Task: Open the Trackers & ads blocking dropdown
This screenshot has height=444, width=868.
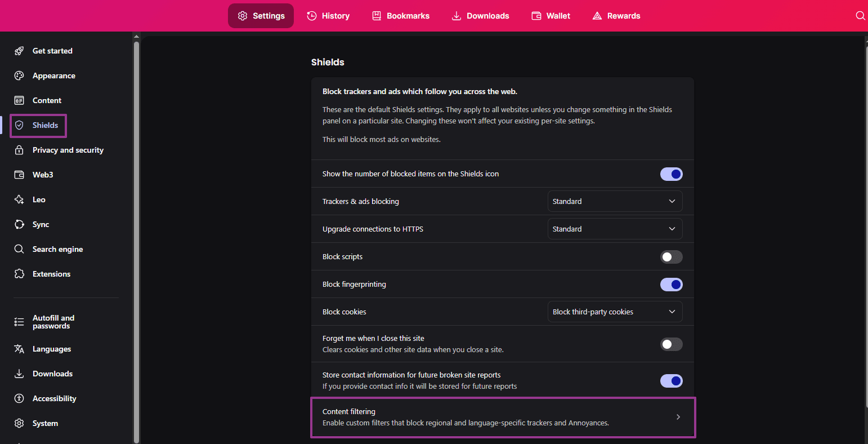Action: (615, 201)
